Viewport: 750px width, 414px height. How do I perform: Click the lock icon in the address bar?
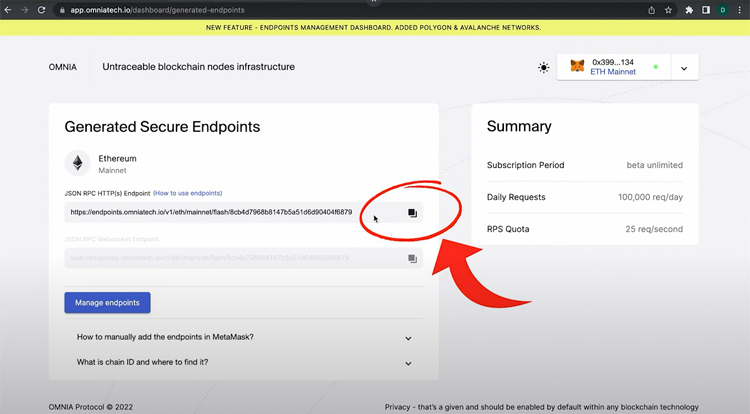tap(62, 10)
